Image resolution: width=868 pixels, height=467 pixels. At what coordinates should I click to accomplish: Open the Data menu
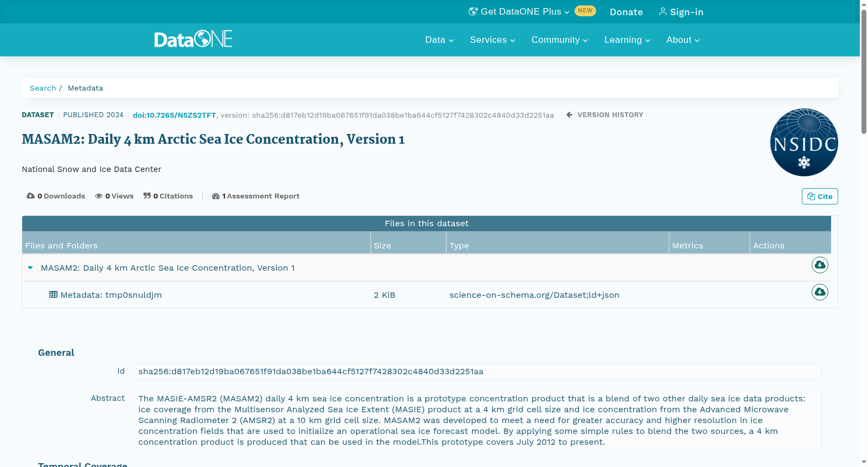point(439,40)
